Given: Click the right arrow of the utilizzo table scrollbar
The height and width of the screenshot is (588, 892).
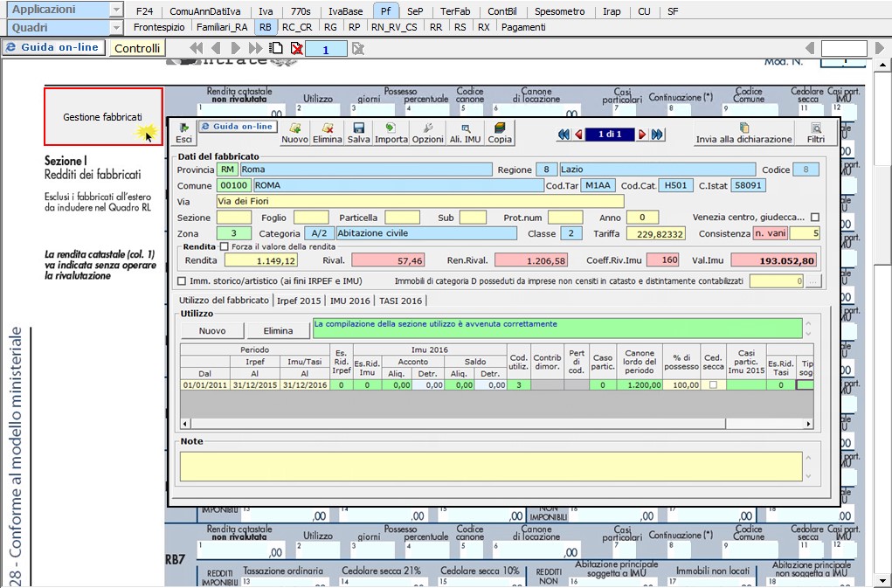Looking at the screenshot, I should tap(808, 424).
